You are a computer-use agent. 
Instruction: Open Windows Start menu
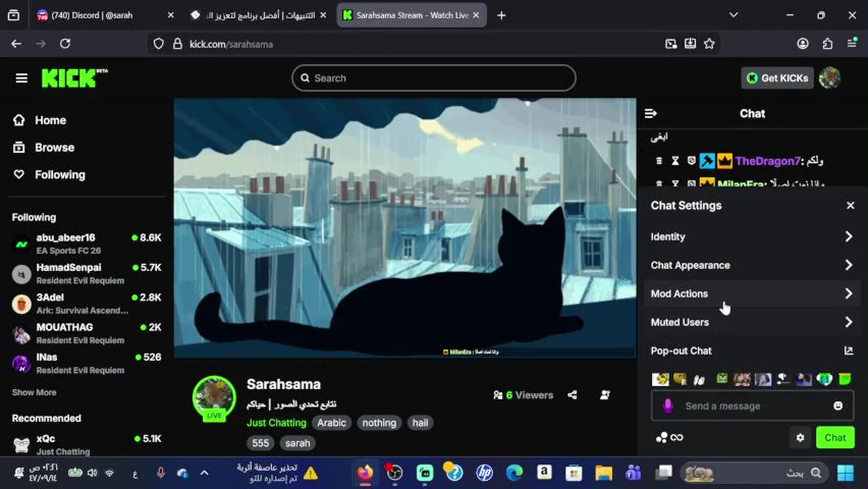[x=846, y=473]
